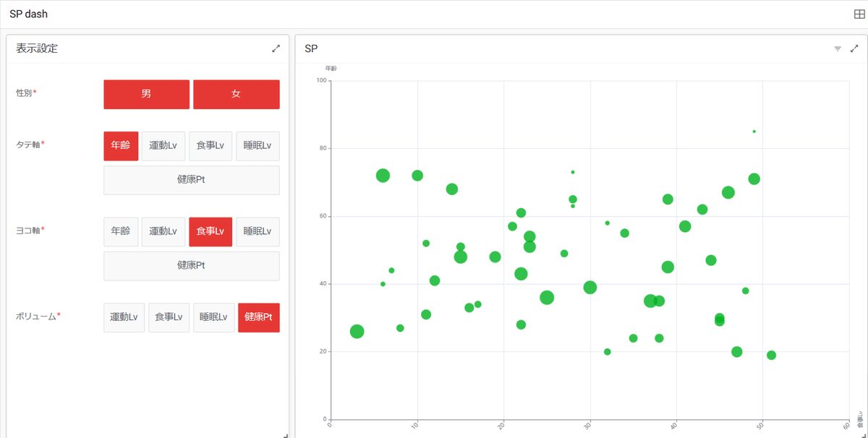Expand the 表示設定 panel to fullscreen
Screen dimensions: 868x438
click(276, 48)
